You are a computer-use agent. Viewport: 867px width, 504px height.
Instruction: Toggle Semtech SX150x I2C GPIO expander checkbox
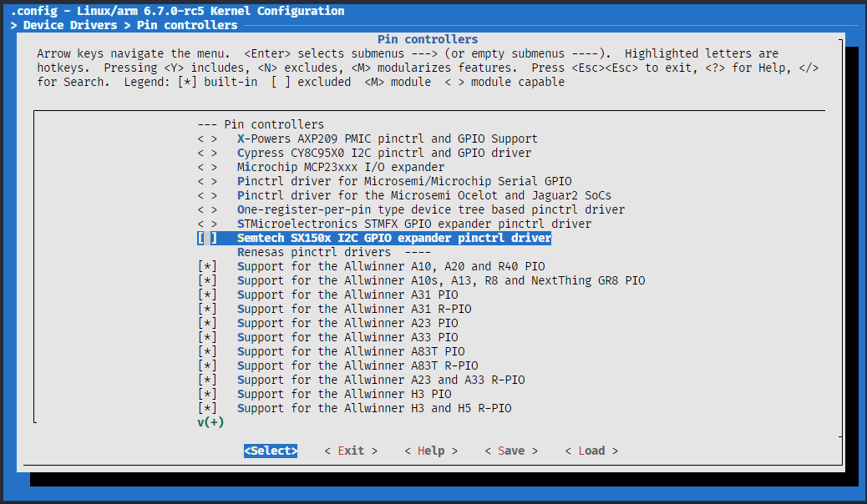(207, 238)
